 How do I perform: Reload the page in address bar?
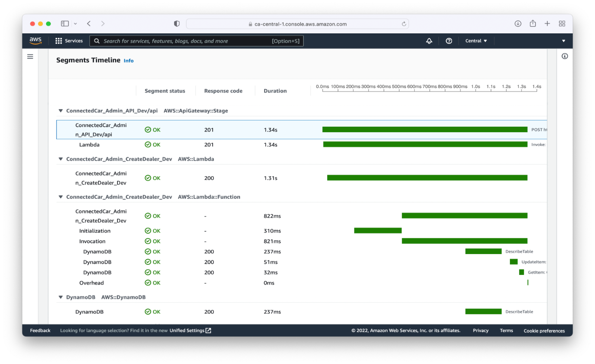point(404,24)
